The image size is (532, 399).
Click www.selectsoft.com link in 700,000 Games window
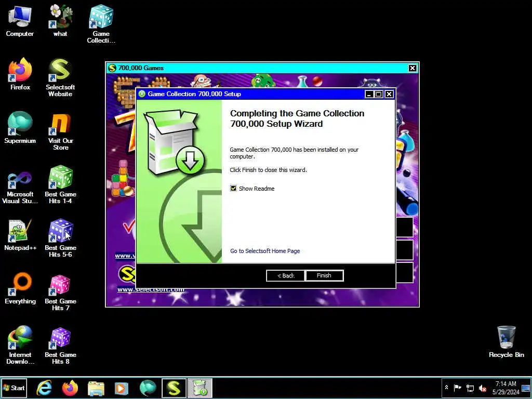pyautogui.click(x=151, y=289)
